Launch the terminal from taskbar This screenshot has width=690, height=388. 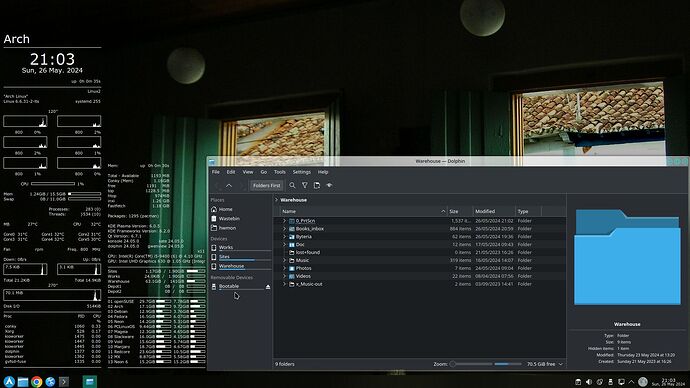(64, 381)
